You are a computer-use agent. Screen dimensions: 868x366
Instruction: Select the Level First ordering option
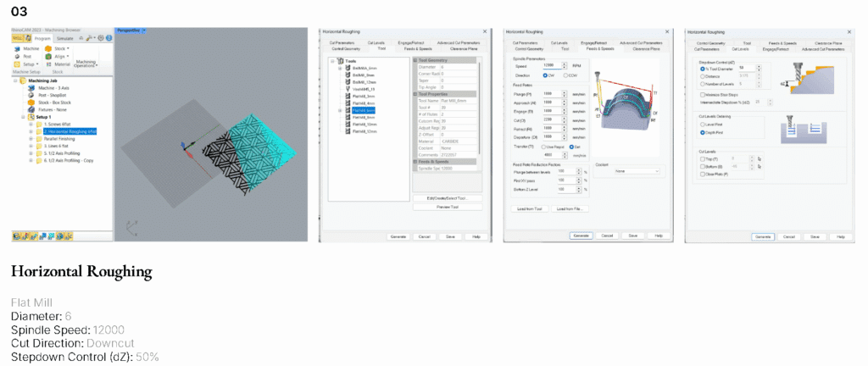point(702,124)
